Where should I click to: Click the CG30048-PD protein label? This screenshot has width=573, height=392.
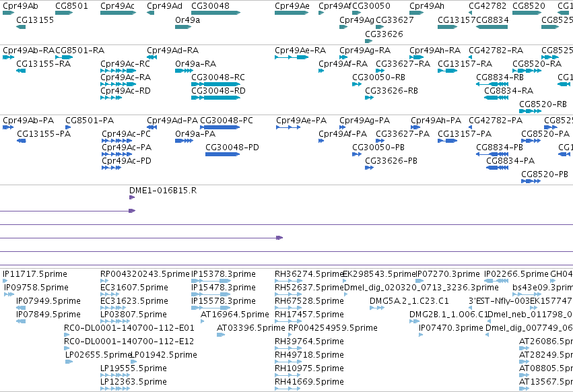pos(232,148)
